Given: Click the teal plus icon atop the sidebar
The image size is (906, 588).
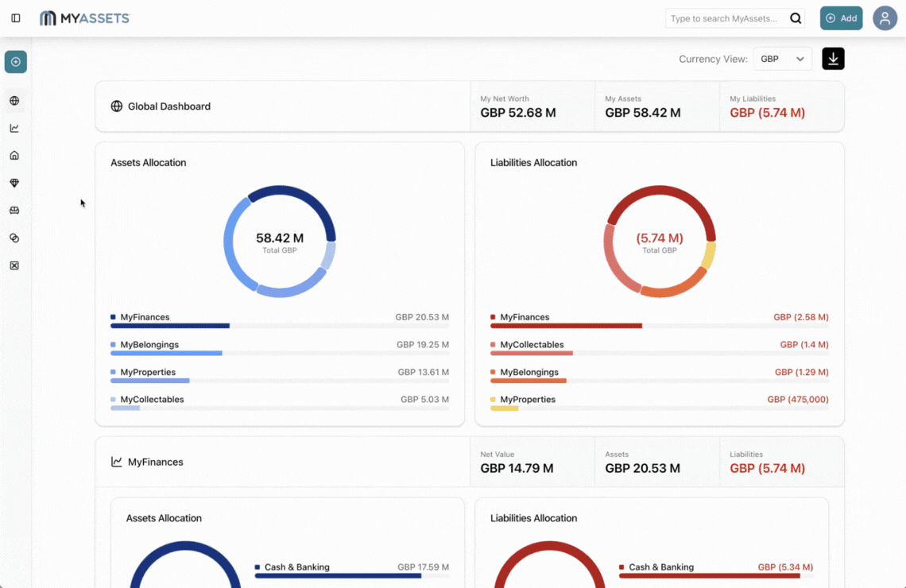Looking at the screenshot, I should [15, 61].
